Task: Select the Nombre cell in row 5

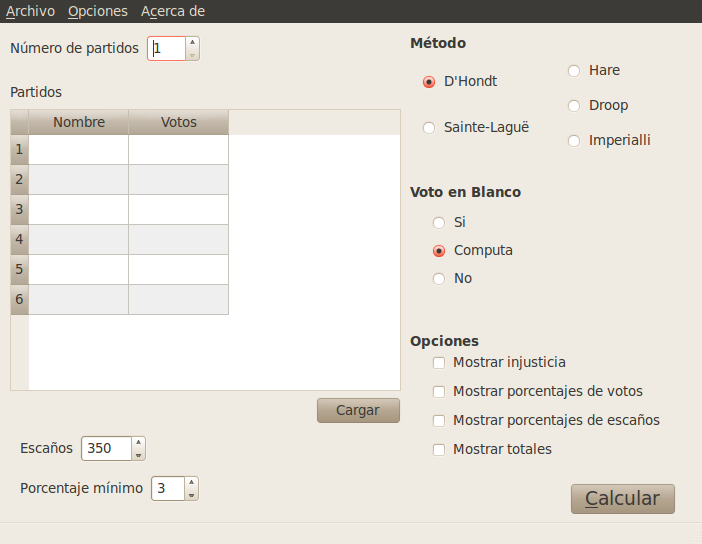Action: [x=79, y=270]
